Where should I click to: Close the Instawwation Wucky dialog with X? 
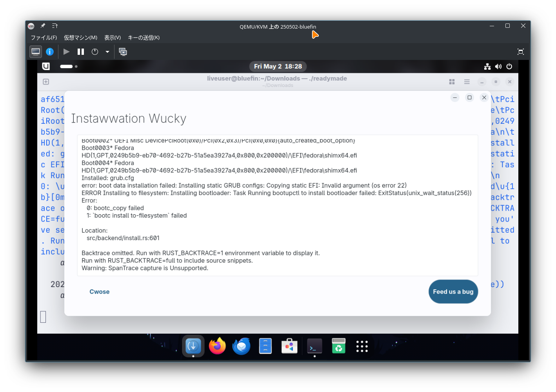pyautogui.click(x=484, y=98)
